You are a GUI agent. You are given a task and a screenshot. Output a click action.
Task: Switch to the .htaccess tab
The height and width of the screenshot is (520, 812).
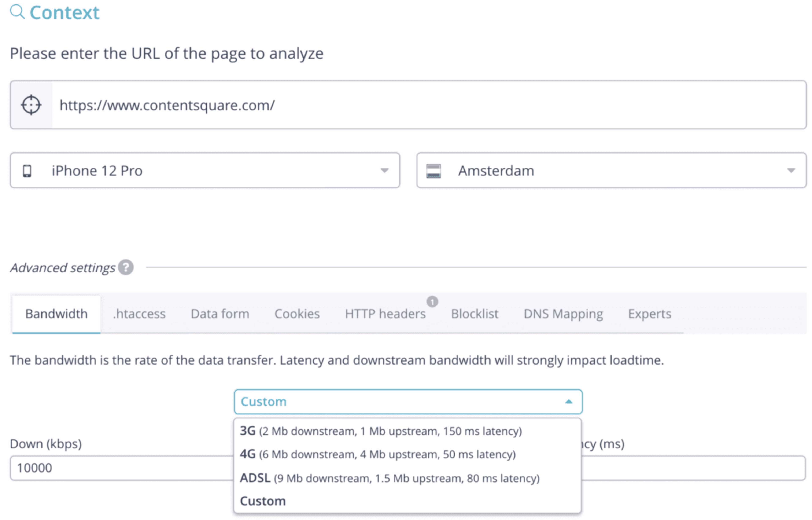click(x=139, y=314)
